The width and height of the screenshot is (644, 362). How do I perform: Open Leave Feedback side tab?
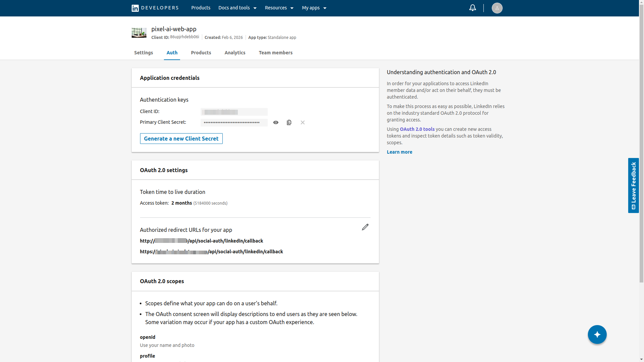pos(633,186)
